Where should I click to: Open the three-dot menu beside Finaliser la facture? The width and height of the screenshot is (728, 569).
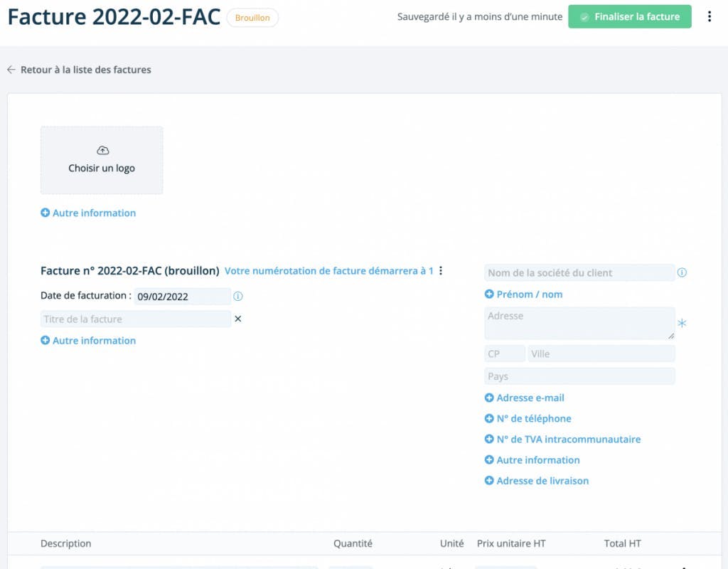[709, 17]
